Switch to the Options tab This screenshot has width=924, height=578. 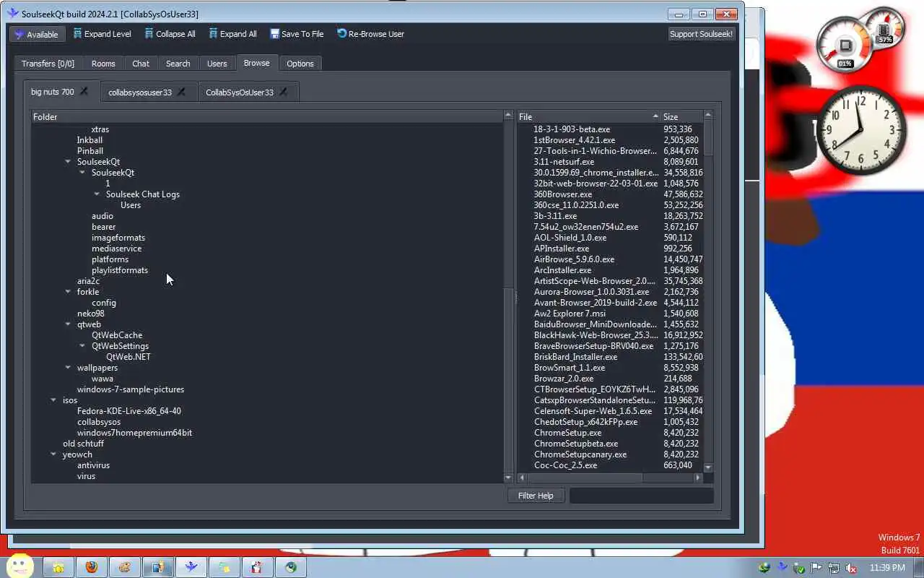(300, 64)
